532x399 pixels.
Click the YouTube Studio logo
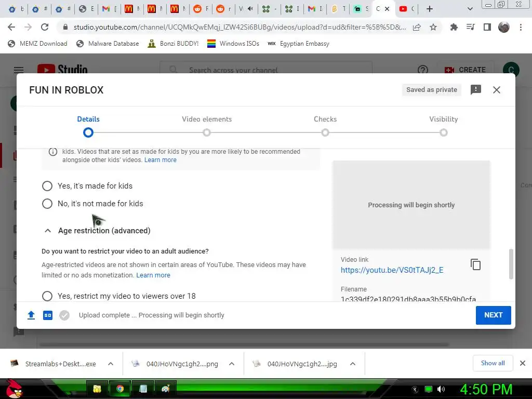[62, 69]
